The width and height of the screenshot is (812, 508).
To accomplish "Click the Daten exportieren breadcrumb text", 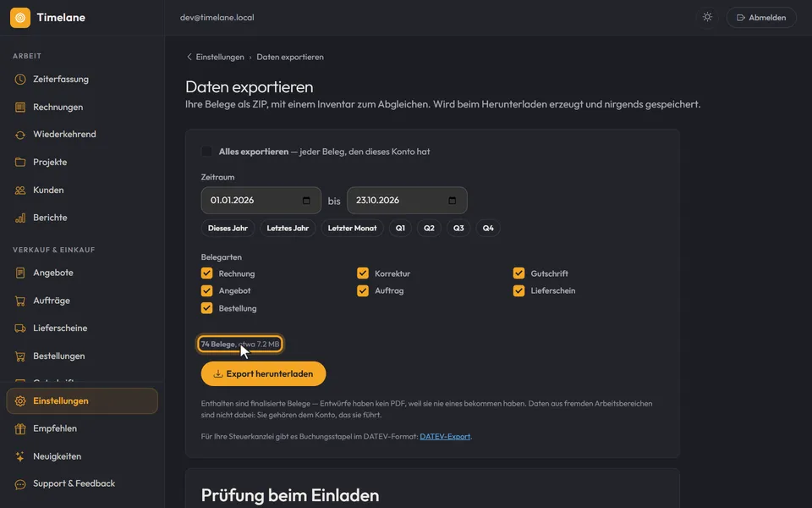I will [x=290, y=57].
